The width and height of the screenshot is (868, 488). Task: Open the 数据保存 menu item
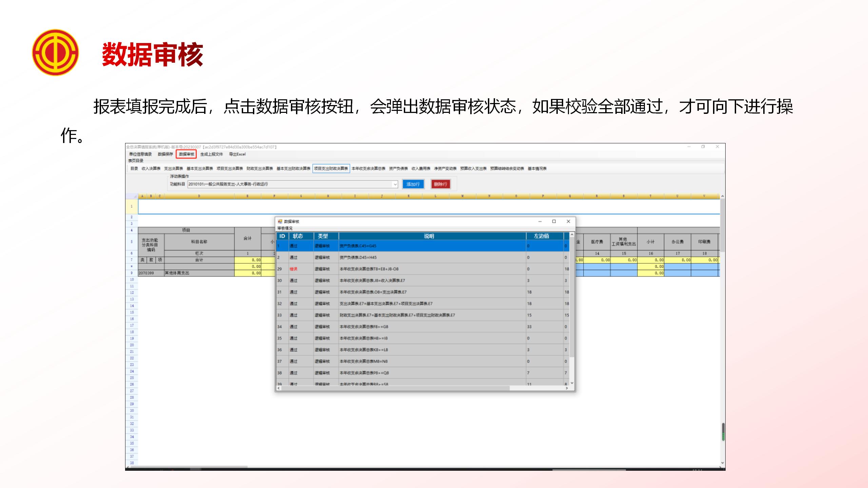click(x=165, y=154)
